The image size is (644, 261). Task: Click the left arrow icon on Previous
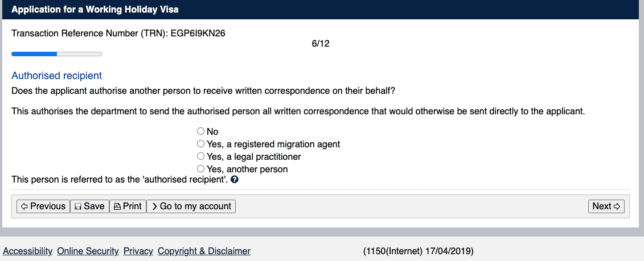pos(24,206)
